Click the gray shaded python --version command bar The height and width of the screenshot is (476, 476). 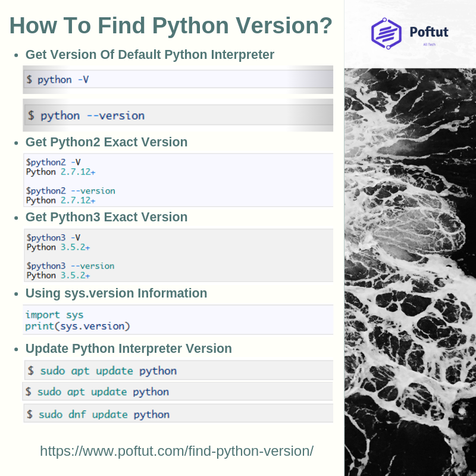[x=178, y=115]
